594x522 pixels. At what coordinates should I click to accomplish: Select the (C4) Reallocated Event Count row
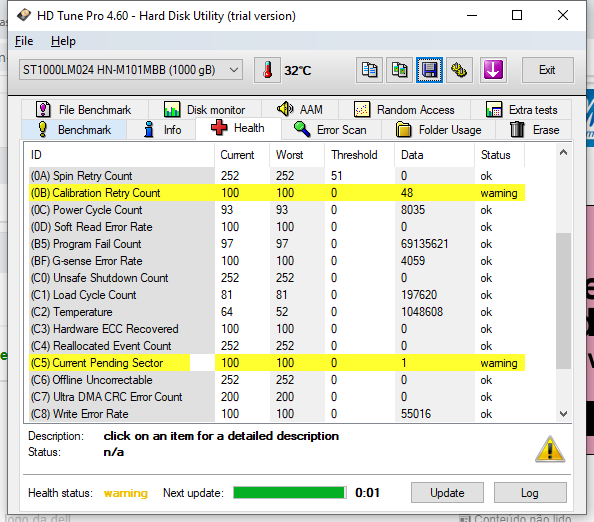pyautogui.click(x=277, y=346)
